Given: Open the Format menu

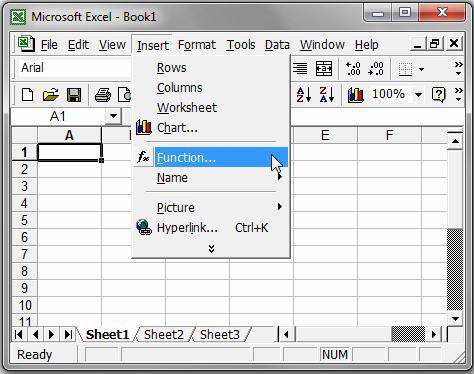Looking at the screenshot, I should click(197, 45).
